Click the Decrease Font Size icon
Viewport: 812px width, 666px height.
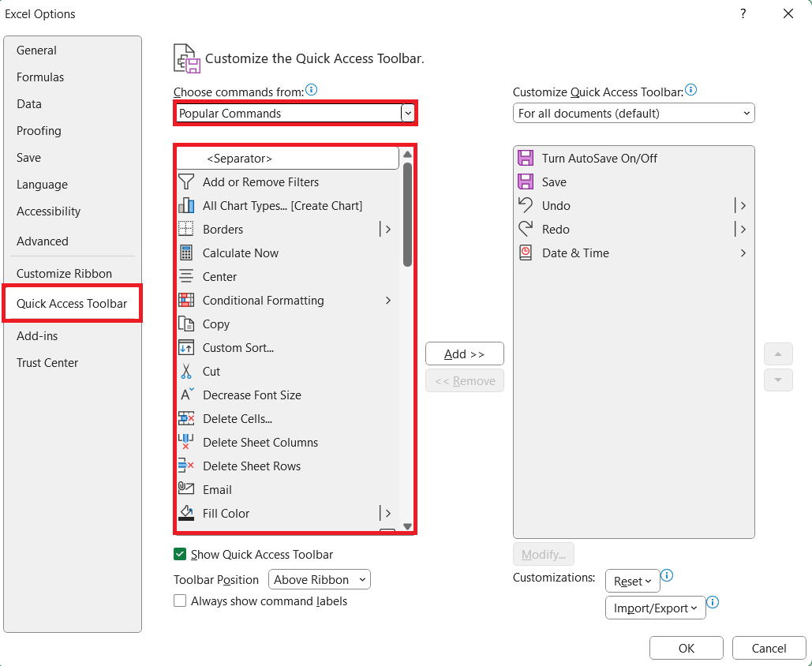tap(186, 395)
